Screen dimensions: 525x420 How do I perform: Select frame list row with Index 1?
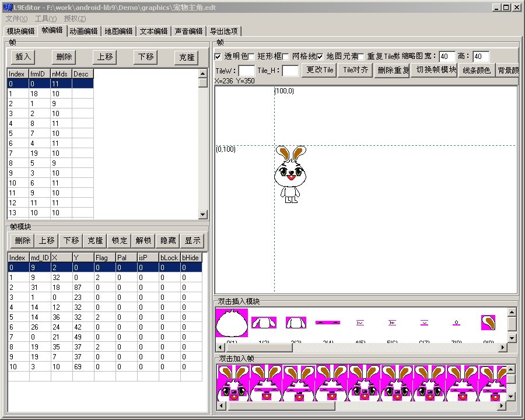pyautogui.click(x=50, y=94)
